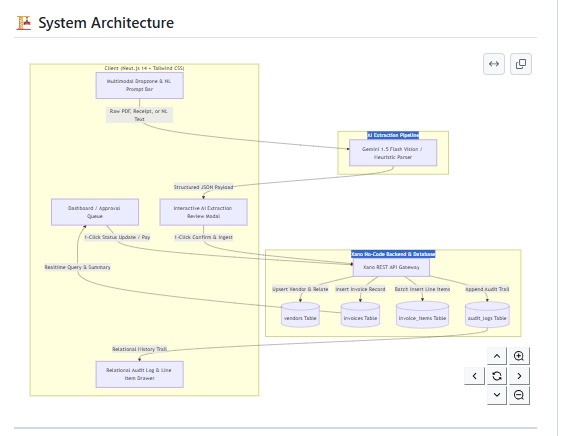Pan the diagram down with the down chevron
Image resolution: width=576 pixels, height=436 pixels.
(x=497, y=395)
